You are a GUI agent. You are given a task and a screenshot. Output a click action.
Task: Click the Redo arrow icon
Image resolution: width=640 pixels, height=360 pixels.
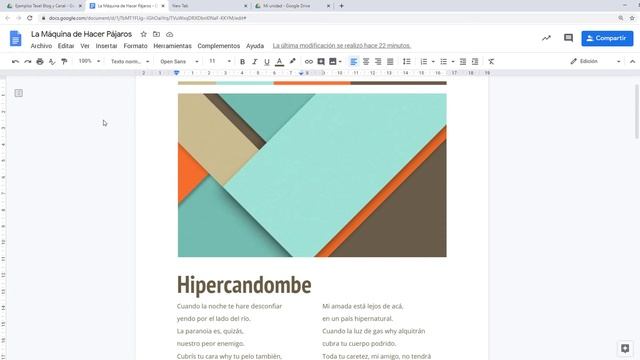tap(27, 62)
